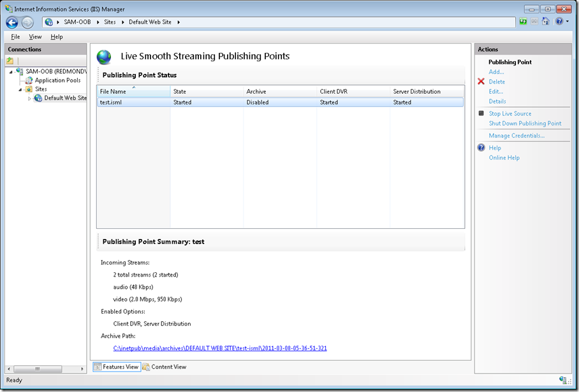Viewport: 579px width, 392px height.
Task: Expand breadcrumb arrow after Default Web Site
Action: (x=179, y=22)
